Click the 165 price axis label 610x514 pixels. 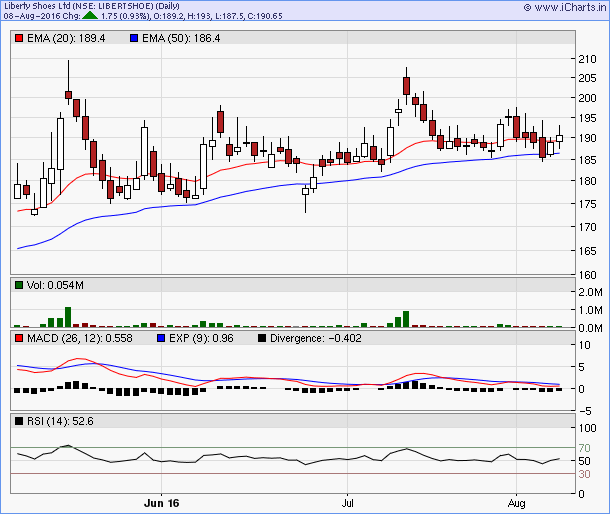(587, 251)
